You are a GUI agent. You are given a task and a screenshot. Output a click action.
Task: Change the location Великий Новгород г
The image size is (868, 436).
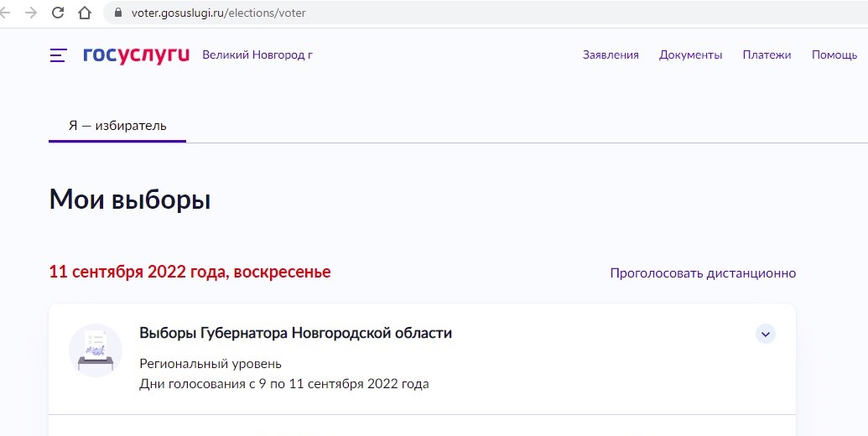pos(257,54)
